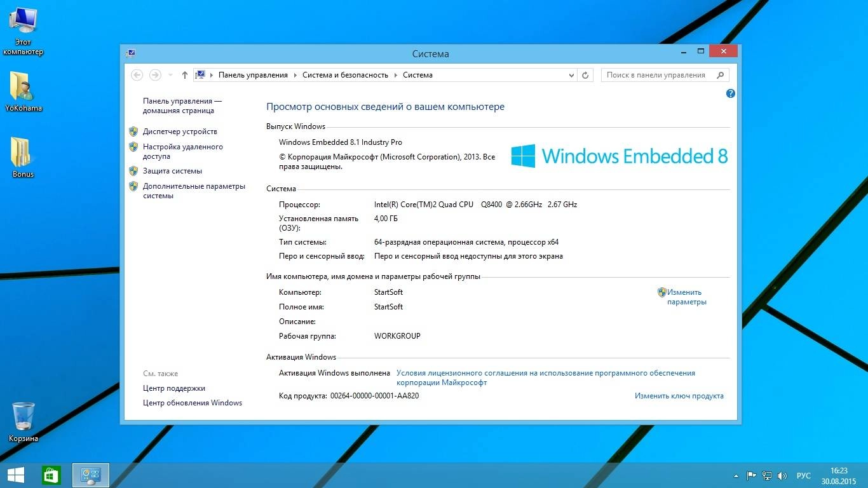Click the volume speaker tray icon
Image resolution: width=868 pixels, height=488 pixels.
pos(782,475)
